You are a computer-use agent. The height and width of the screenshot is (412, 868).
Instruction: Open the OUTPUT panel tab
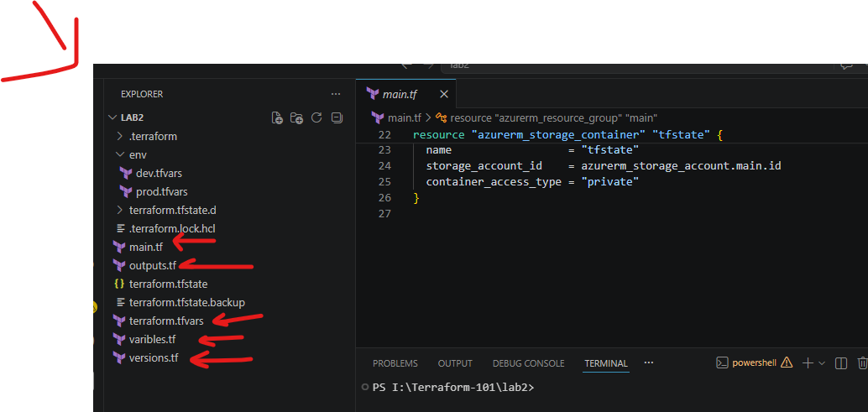point(455,363)
